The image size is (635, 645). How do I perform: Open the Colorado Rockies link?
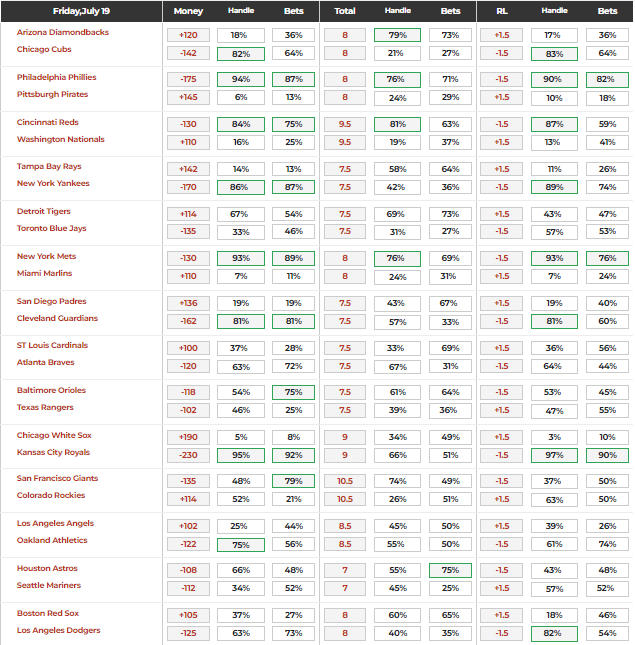coord(51,495)
